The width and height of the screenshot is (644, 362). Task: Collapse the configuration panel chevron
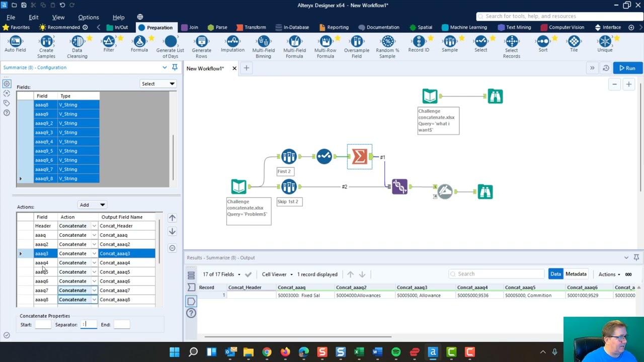click(165, 67)
